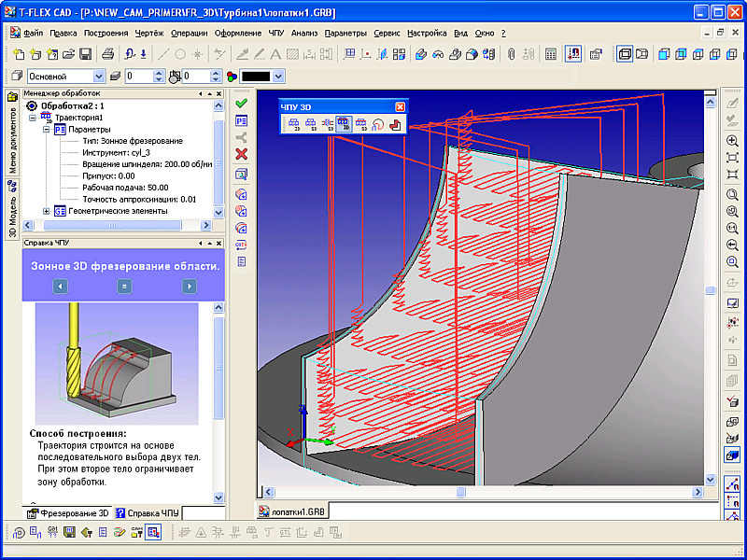
Task: Click the new 3D model icon with star
Action: coord(35,54)
